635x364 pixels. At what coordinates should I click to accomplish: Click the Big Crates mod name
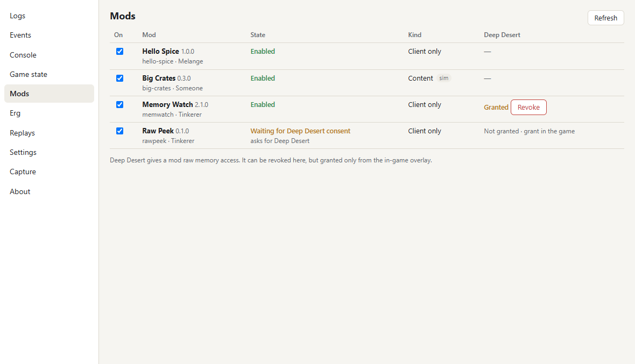click(x=159, y=78)
